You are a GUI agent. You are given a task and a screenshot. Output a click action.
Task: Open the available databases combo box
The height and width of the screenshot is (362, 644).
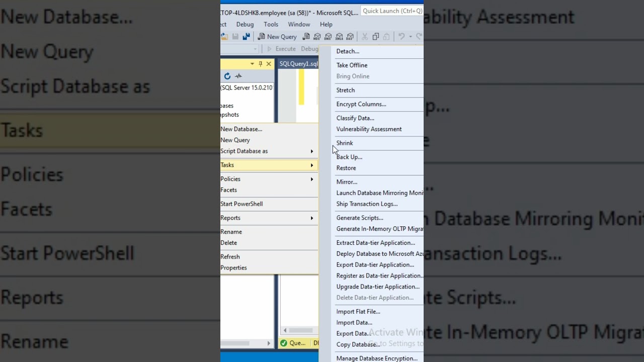pos(239,49)
